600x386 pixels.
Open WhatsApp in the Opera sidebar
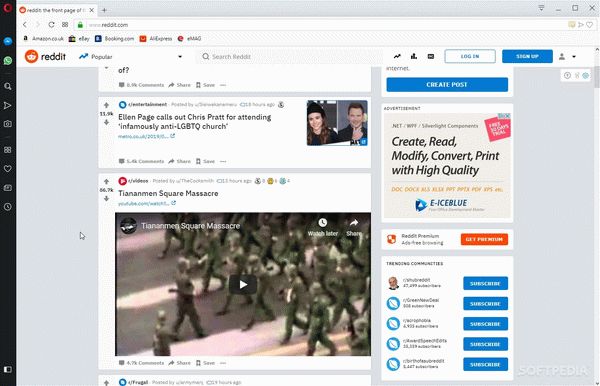click(x=8, y=60)
